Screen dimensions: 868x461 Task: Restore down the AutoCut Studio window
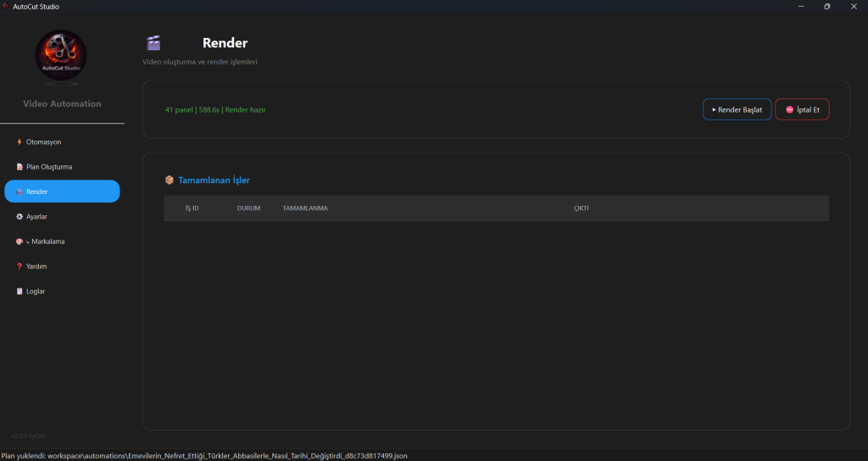(826, 7)
